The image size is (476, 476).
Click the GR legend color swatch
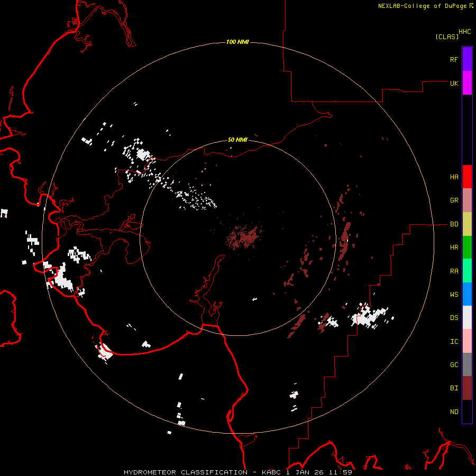click(x=467, y=200)
